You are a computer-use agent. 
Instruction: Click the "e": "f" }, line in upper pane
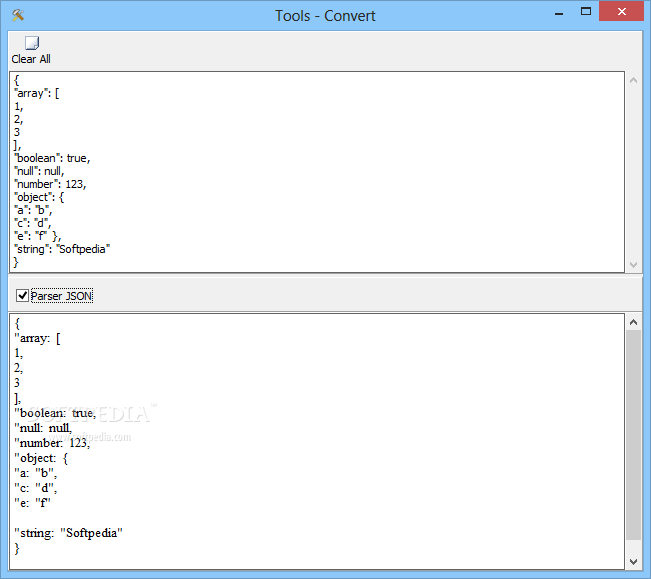pos(37,236)
